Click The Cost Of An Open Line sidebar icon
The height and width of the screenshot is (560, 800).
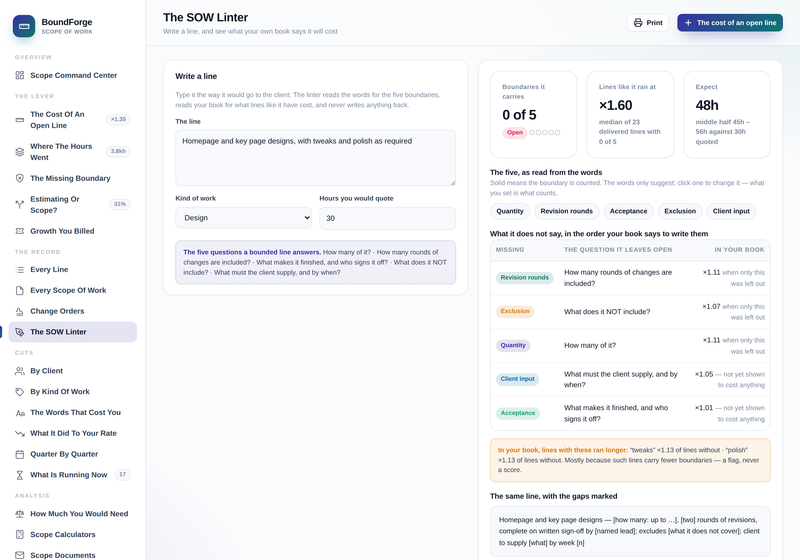click(19, 120)
